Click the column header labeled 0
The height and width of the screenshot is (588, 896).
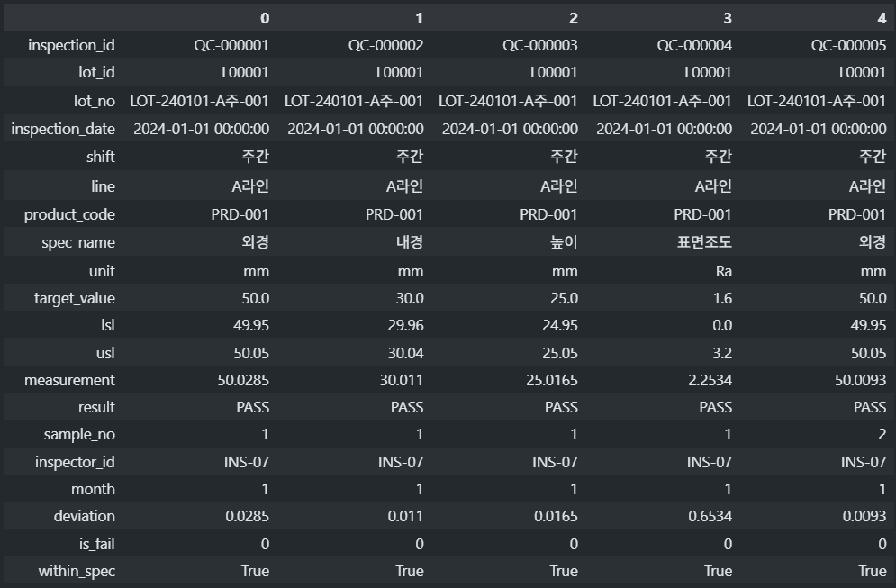pos(264,18)
